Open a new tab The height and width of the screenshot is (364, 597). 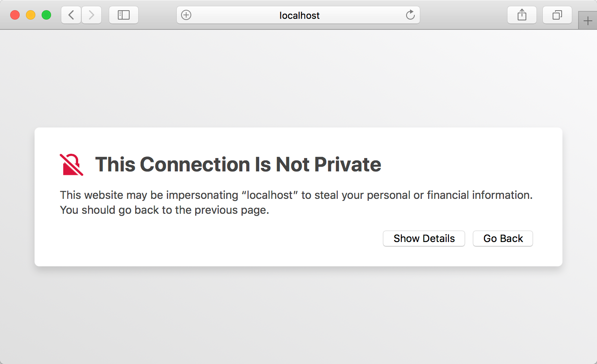(x=588, y=21)
